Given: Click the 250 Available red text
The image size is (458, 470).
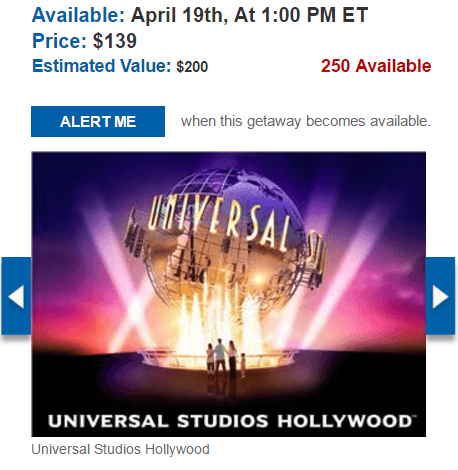Looking at the screenshot, I should tap(376, 66).
